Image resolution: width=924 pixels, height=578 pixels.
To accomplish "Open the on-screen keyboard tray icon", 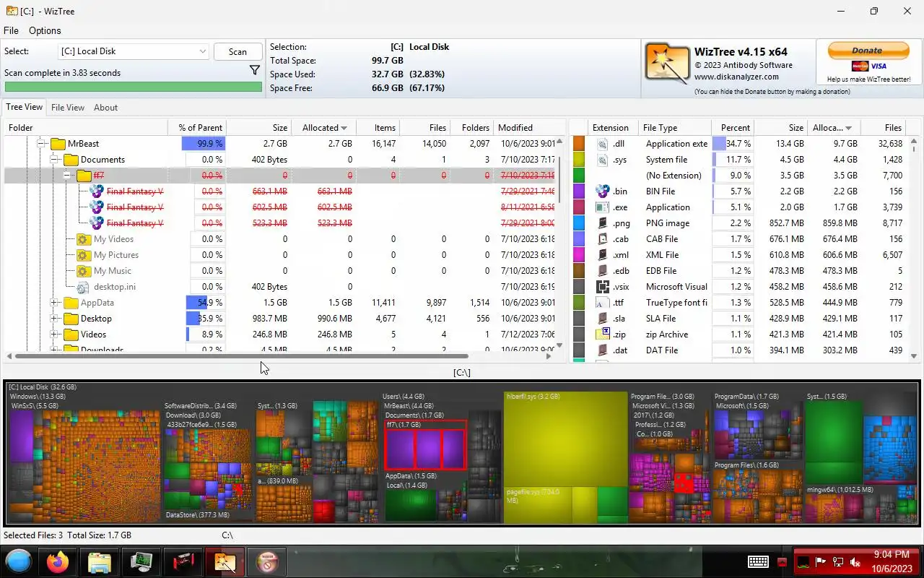I will (758, 562).
